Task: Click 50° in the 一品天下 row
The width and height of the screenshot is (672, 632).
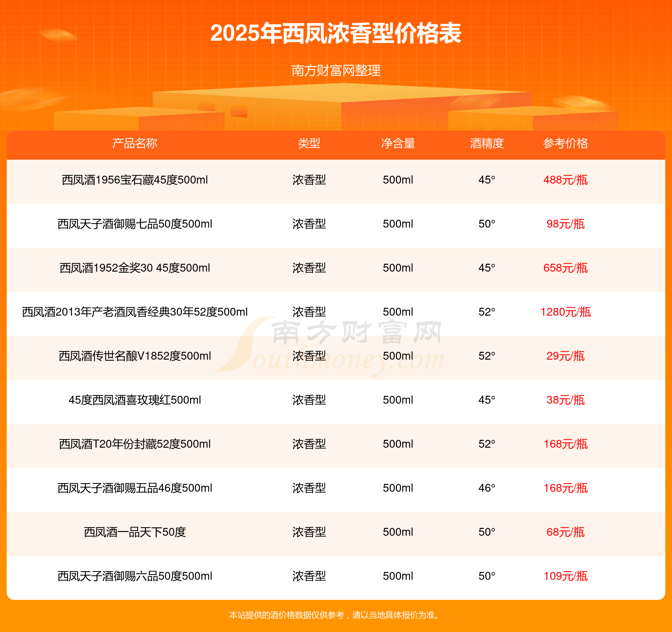Action: tap(487, 532)
